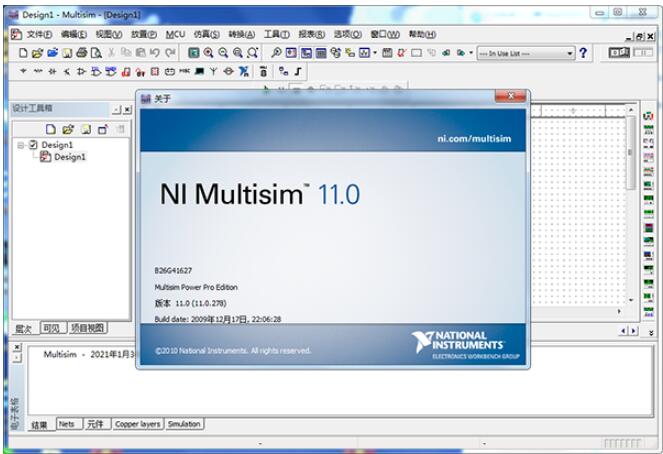Toggle the Design1 root checkbox
Viewport: 663px width, 454px height.
pyautogui.click(x=33, y=145)
